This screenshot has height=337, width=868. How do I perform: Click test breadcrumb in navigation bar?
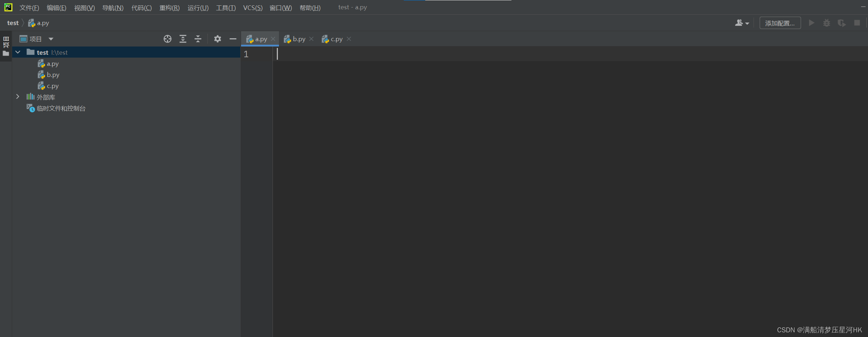click(13, 23)
